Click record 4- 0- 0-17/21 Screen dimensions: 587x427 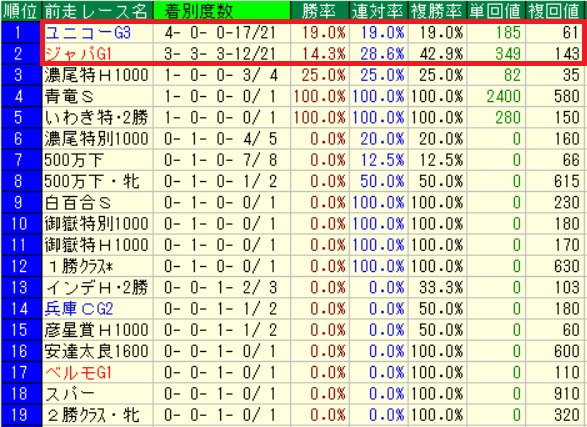(x=220, y=33)
